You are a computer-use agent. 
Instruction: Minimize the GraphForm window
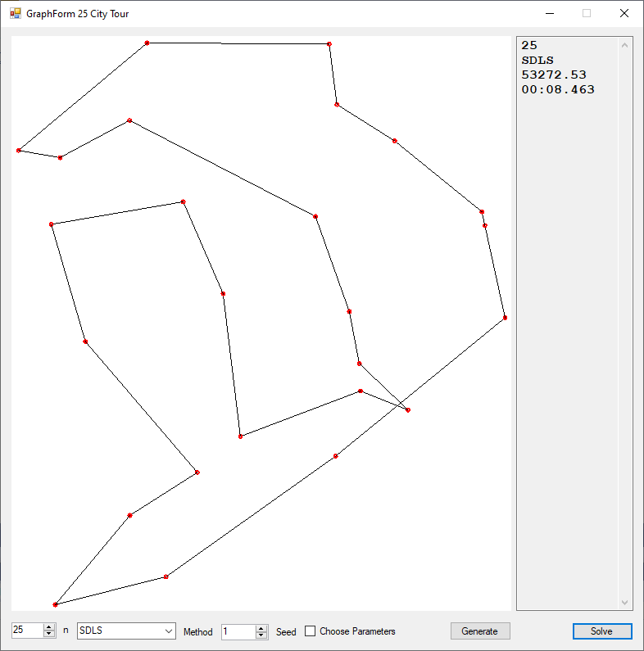[x=549, y=14]
